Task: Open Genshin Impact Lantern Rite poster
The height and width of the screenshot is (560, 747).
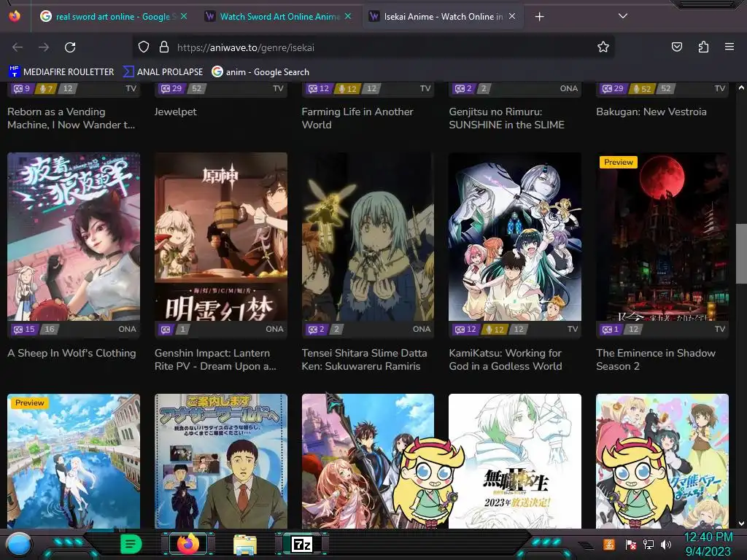Action: pyautogui.click(x=221, y=237)
